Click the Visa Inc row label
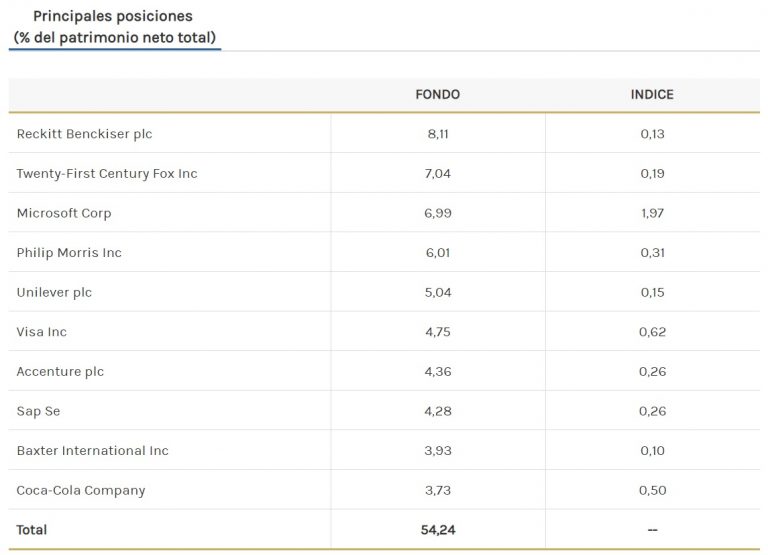Image resolution: width=768 pixels, height=555 pixels. (x=42, y=332)
